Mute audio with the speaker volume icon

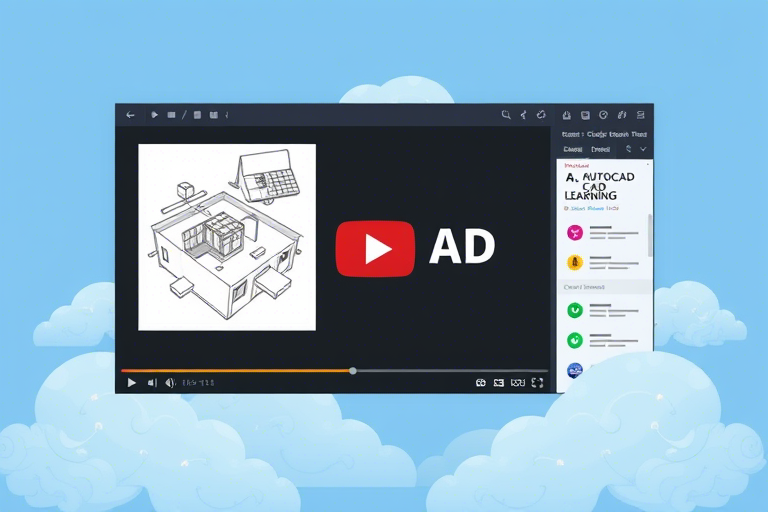(170, 383)
